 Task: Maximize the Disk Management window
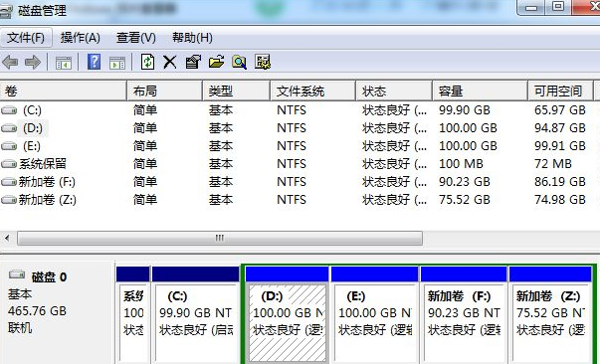(x=558, y=7)
